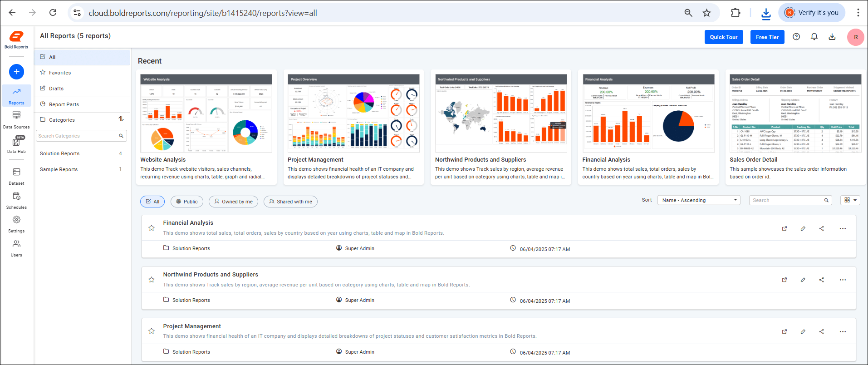Viewport: 868px width, 365px height.
Task: Favorite the Financial Analysis report star
Action: point(152,228)
